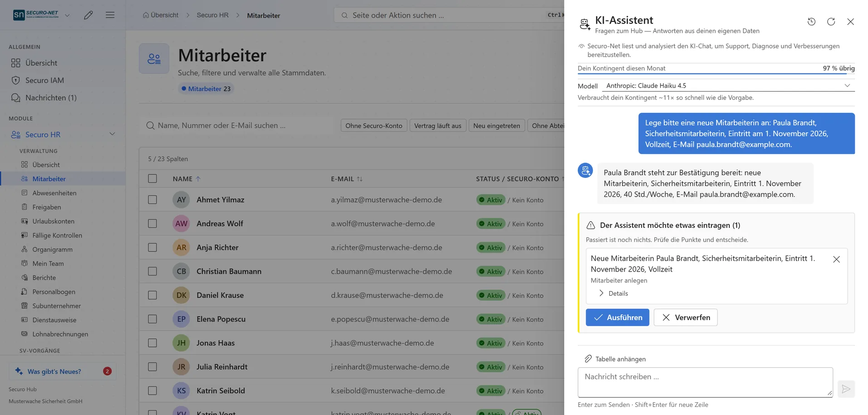Check the Ahmet Yilmaz row checkbox
The image size is (868, 415).
pyautogui.click(x=153, y=200)
